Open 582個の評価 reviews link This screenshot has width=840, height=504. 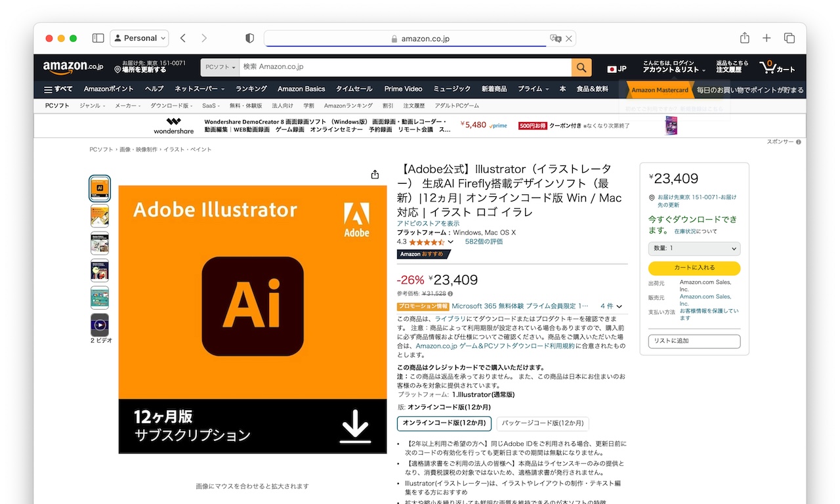tap(484, 241)
